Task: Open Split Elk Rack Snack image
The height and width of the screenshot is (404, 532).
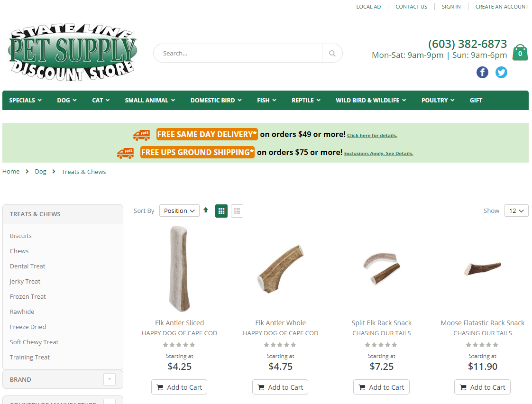Action: point(381,268)
